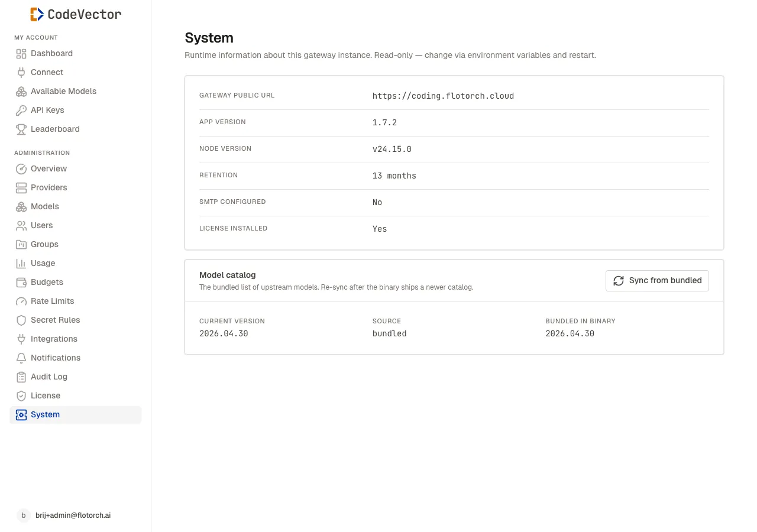
Task: Click the Models cubes icon under Administration
Action: coord(21,207)
